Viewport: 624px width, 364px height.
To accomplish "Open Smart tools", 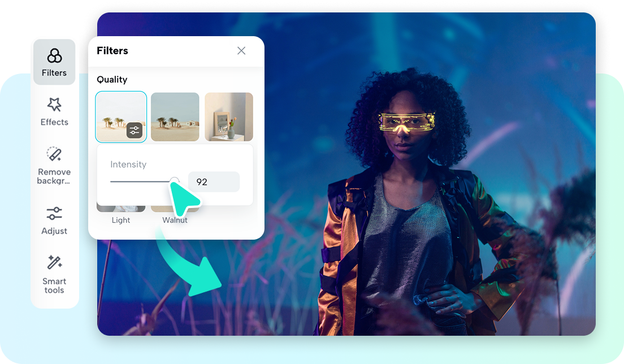I will pyautogui.click(x=54, y=275).
